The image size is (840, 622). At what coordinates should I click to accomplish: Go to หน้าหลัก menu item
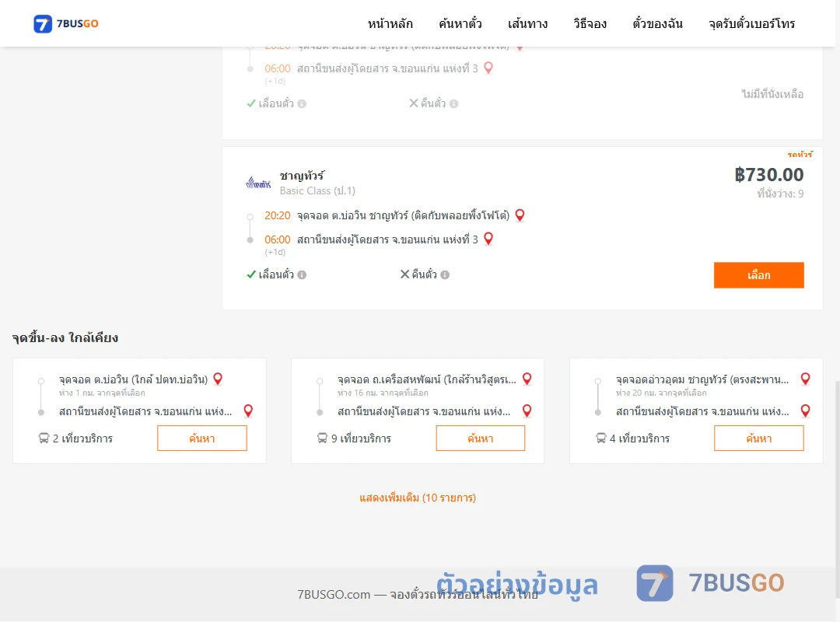pyautogui.click(x=390, y=23)
